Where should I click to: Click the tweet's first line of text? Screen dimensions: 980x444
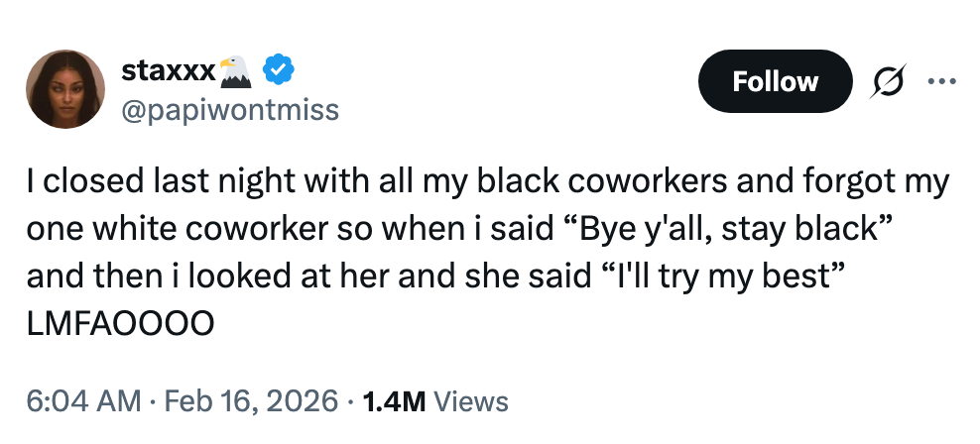(x=488, y=181)
